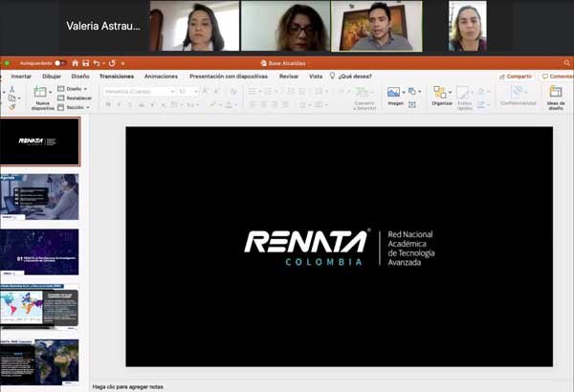
Task: Toggle the Autoguardado switch
Action: pos(59,63)
